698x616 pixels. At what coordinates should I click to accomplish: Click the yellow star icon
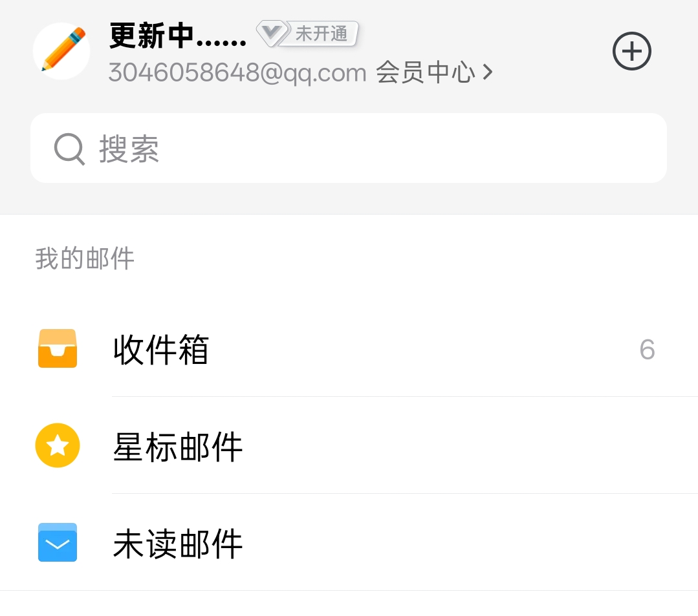click(x=58, y=445)
